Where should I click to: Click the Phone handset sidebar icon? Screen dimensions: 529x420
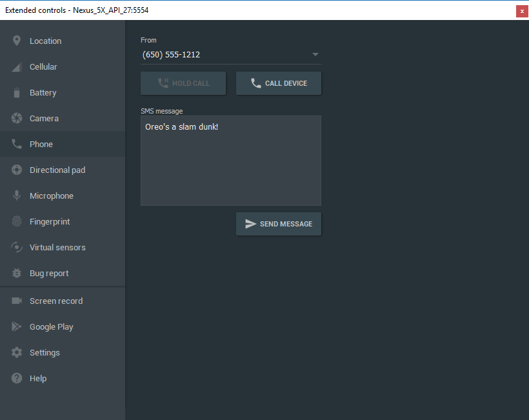(17, 144)
